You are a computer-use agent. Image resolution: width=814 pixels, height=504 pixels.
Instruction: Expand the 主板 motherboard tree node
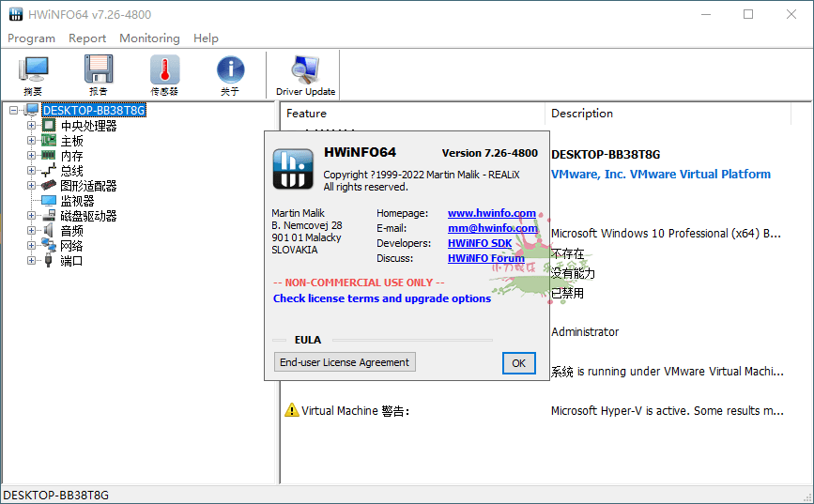[31, 141]
